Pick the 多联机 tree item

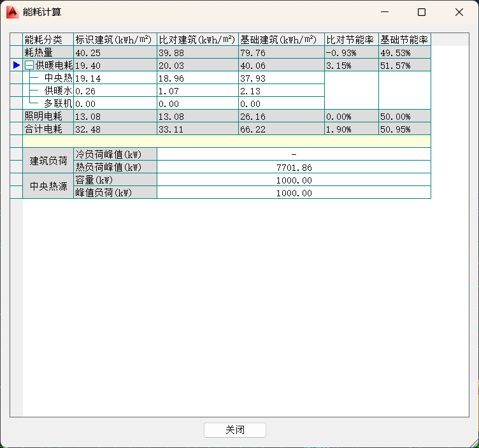(58, 103)
